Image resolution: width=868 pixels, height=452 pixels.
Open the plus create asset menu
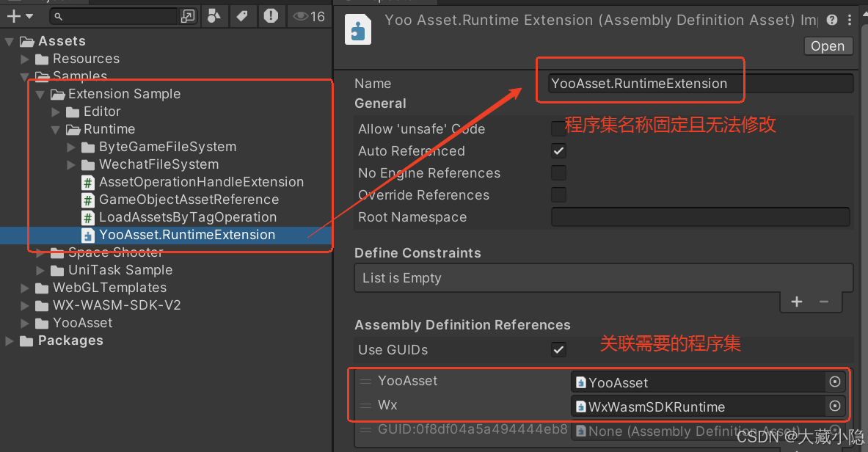pyautogui.click(x=19, y=17)
